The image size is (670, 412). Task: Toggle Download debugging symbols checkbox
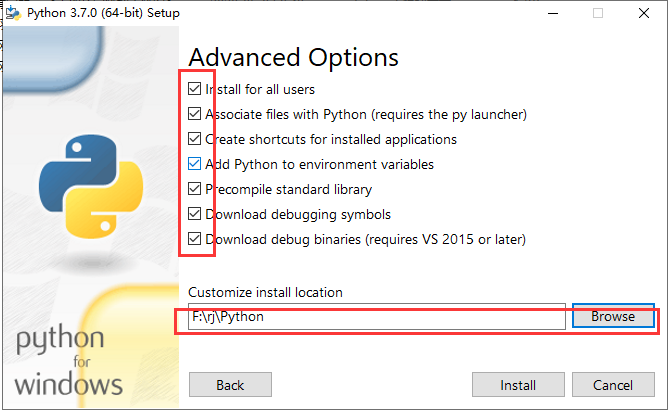coord(194,213)
